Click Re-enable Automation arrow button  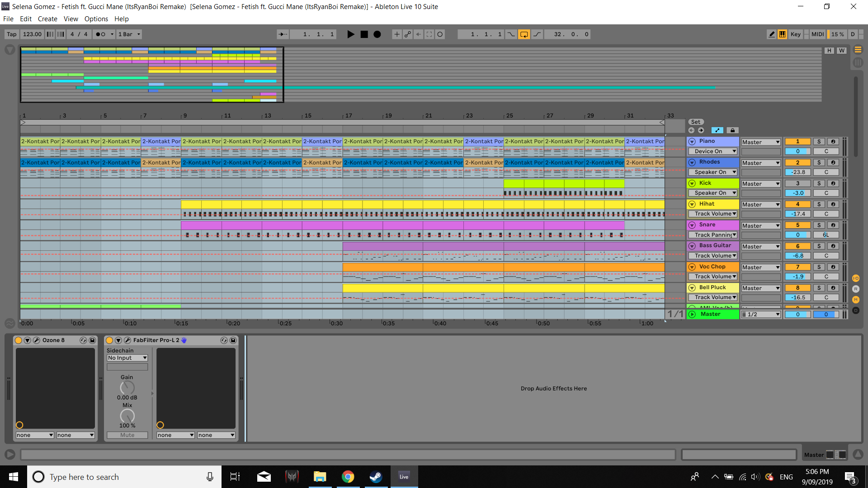(x=418, y=34)
